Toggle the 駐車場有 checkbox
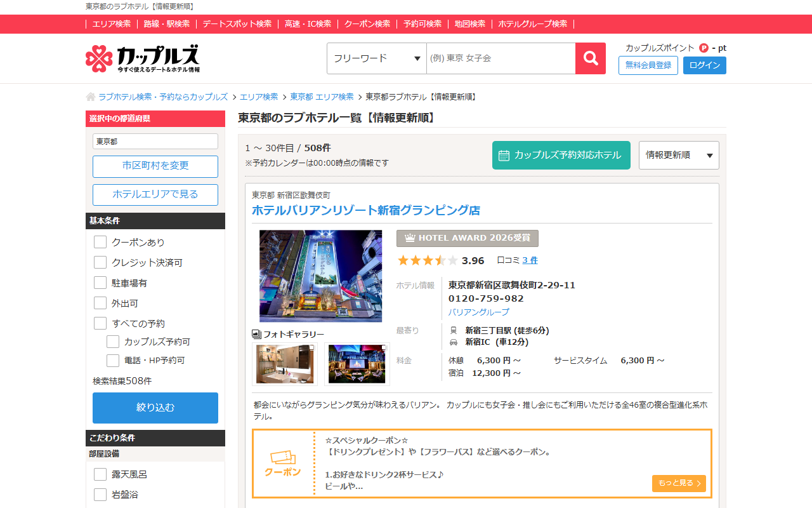The image size is (812, 508). [100, 283]
